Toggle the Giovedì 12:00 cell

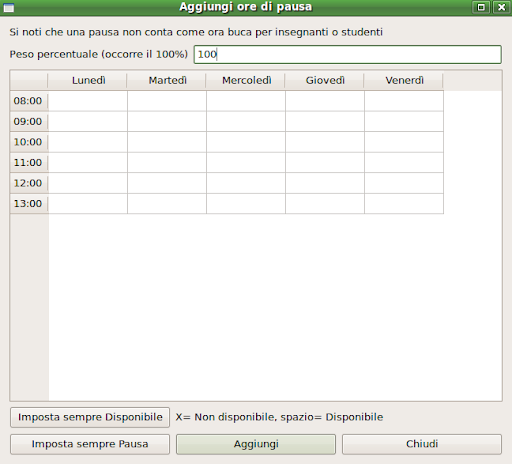(x=325, y=183)
